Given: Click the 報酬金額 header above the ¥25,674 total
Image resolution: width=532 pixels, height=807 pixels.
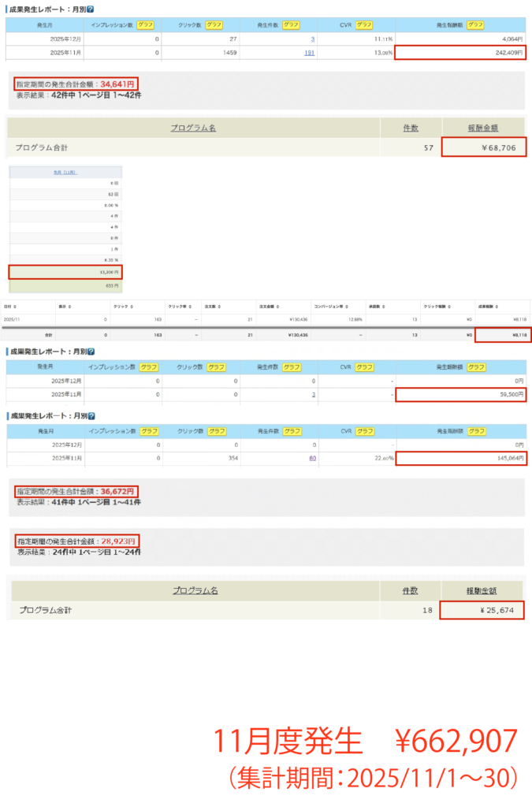Looking at the screenshot, I should click(481, 590).
